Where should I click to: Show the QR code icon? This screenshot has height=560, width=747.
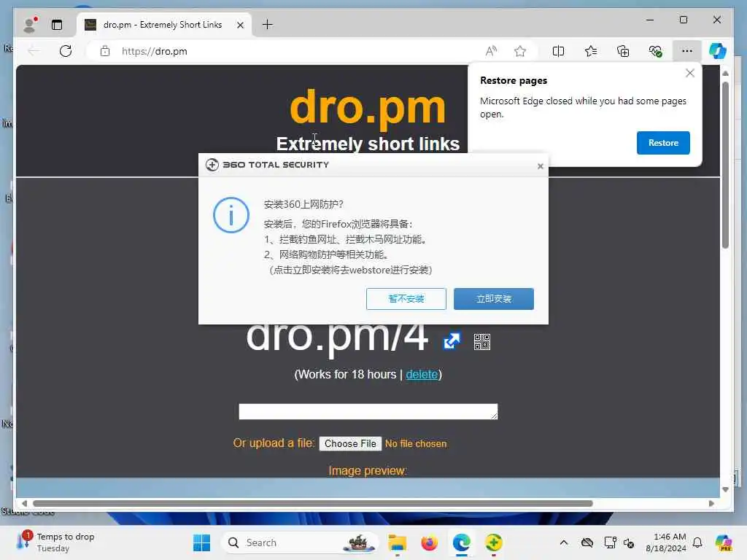pyautogui.click(x=482, y=341)
